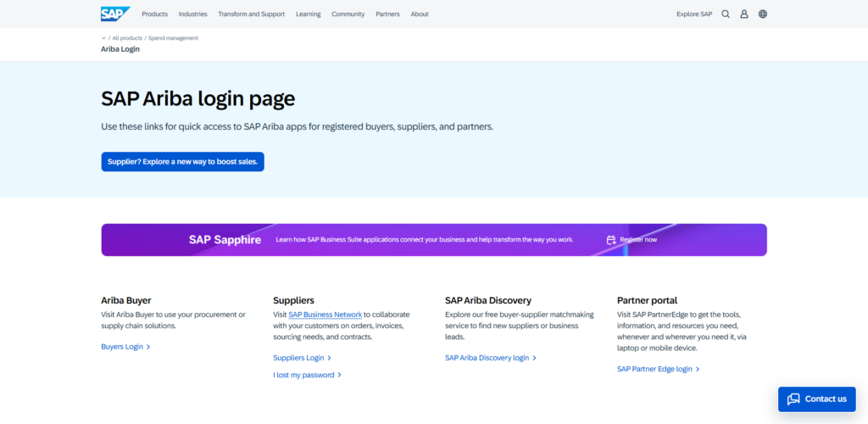Click the Ariba Buyer heading
Viewport: 868px width, 424px height.
pyautogui.click(x=125, y=300)
